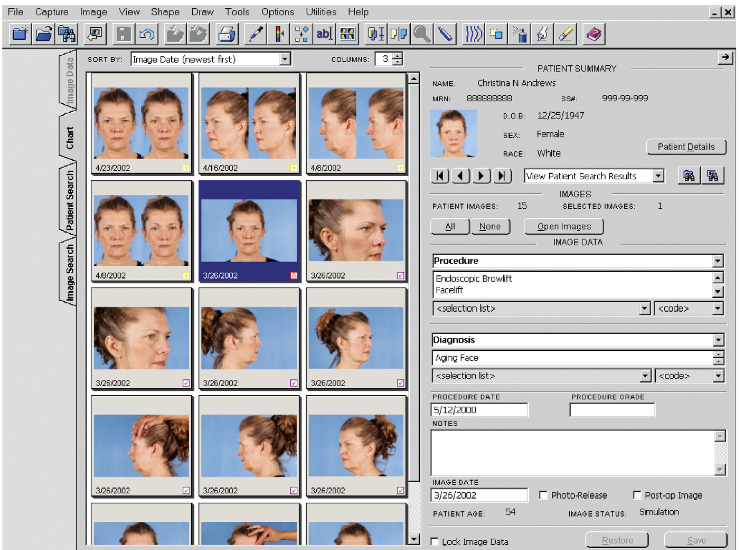Click the printer icon
741x550 pixels.
click(226, 34)
